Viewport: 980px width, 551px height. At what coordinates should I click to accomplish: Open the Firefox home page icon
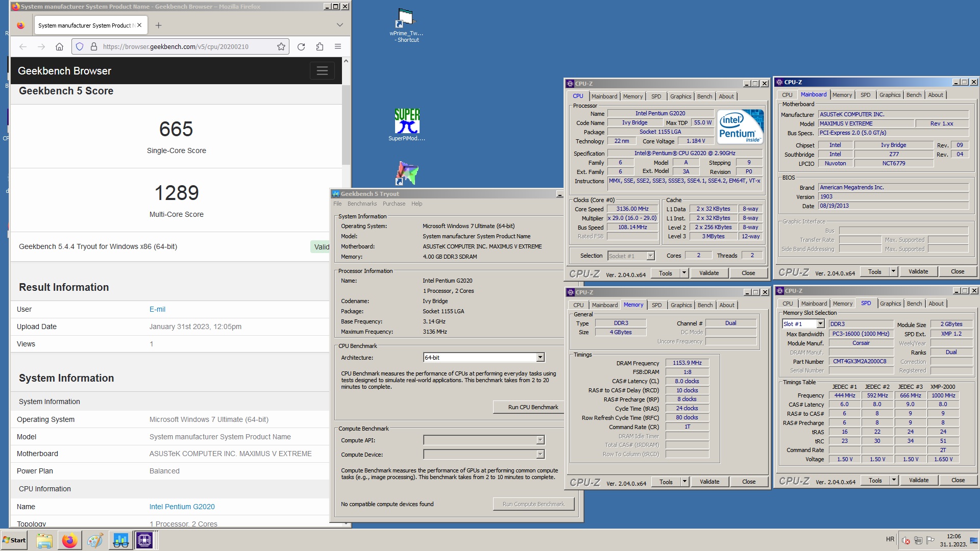[59, 46]
